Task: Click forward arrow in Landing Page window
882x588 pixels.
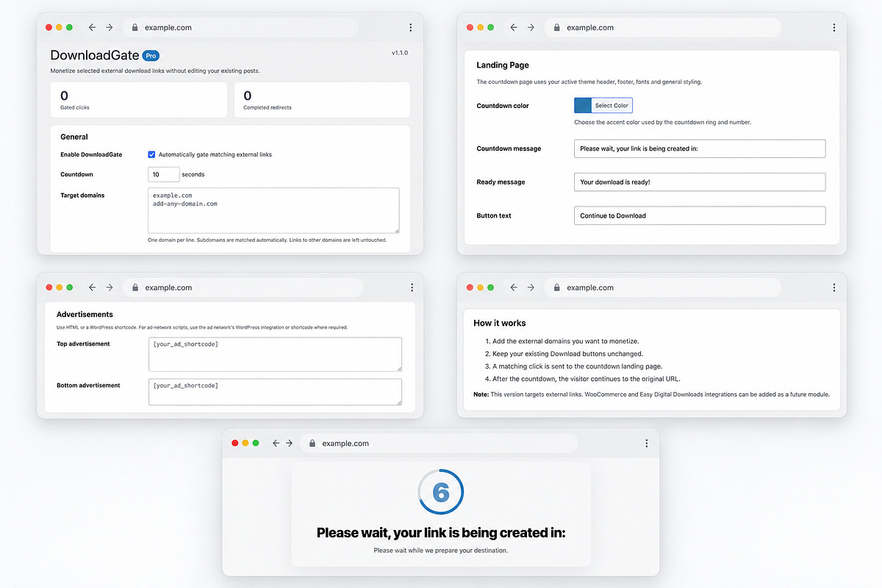Action: (x=531, y=27)
